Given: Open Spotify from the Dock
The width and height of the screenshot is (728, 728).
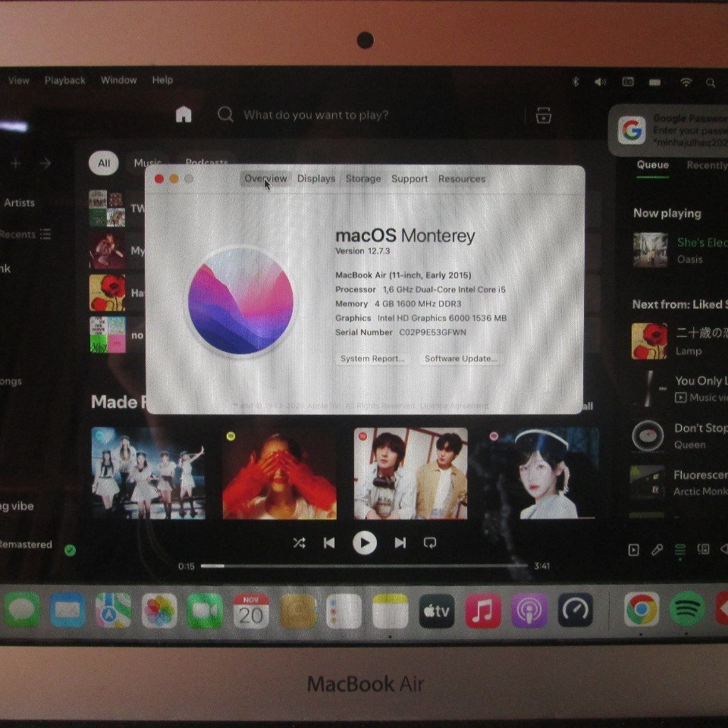Looking at the screenshot, I should coord(688,609).
